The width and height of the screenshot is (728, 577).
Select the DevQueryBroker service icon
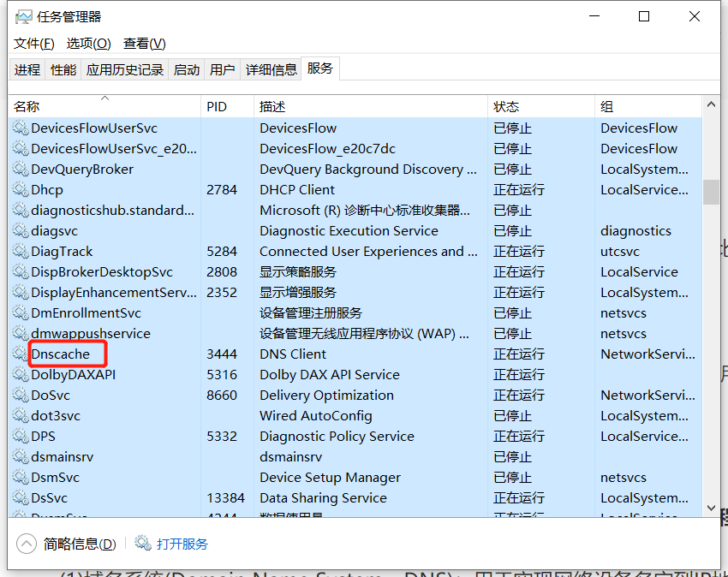pyautogui.click(x=21, y=169)
